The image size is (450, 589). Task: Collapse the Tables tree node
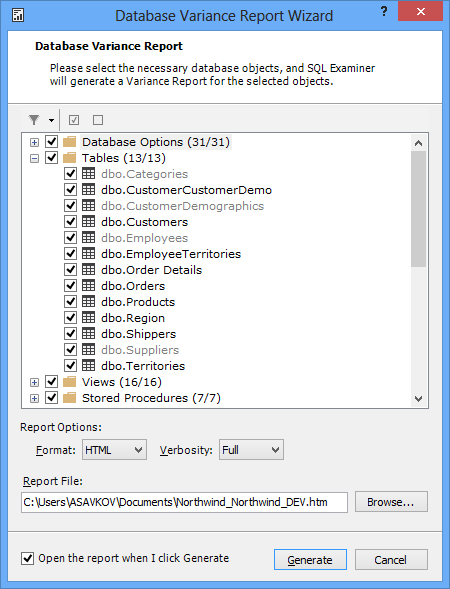point(34,159)
